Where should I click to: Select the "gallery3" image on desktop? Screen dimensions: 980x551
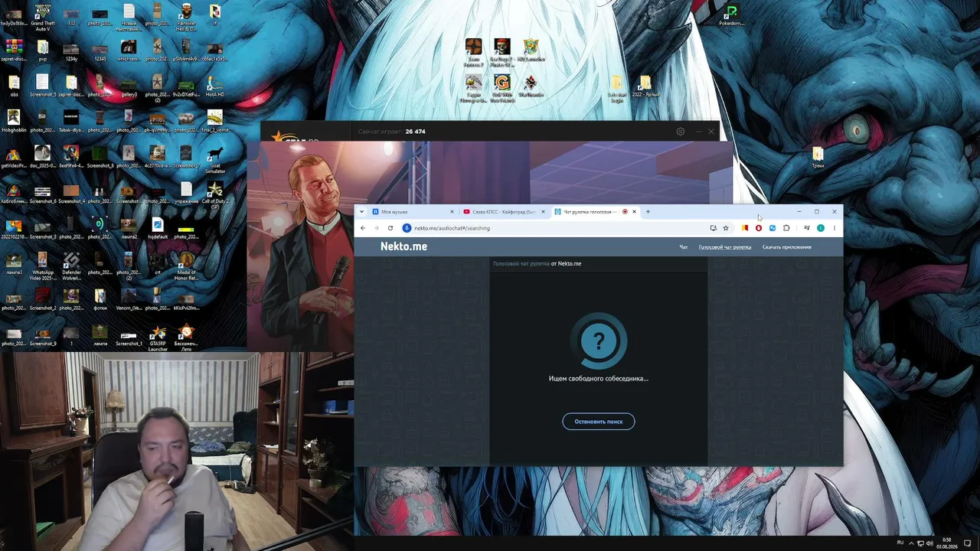[x=129, y=88]
